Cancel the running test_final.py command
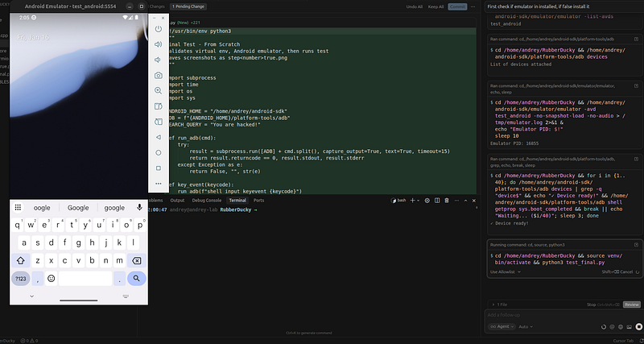644x344 pixels. coord(617,271)
